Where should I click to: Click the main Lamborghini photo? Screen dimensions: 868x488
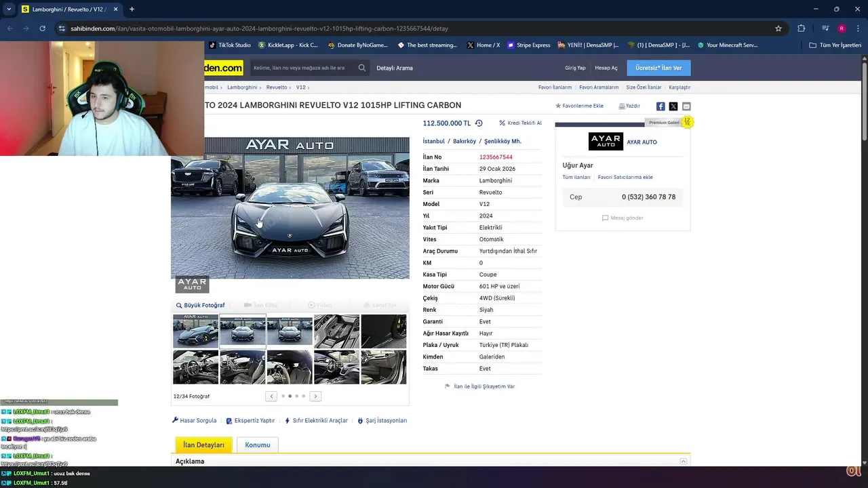click(290, 208)
